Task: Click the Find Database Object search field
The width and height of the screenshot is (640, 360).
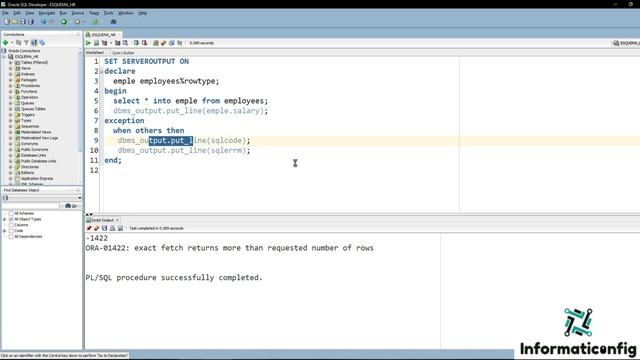Action: [31, 206]
